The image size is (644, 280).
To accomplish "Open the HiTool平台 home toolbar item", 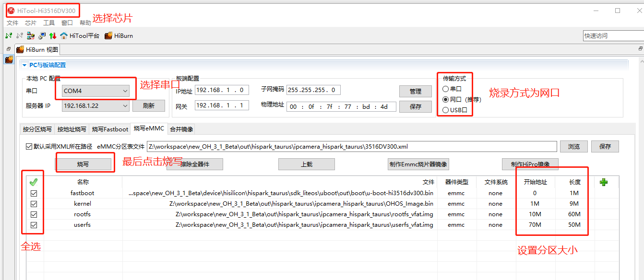I will coord(80,35).
